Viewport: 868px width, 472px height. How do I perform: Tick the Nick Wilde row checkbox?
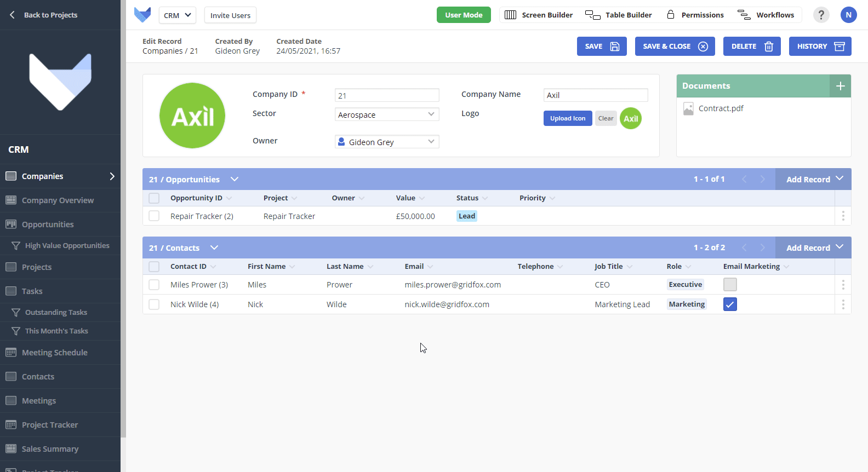pyautogui.click(x=154, y=304)
